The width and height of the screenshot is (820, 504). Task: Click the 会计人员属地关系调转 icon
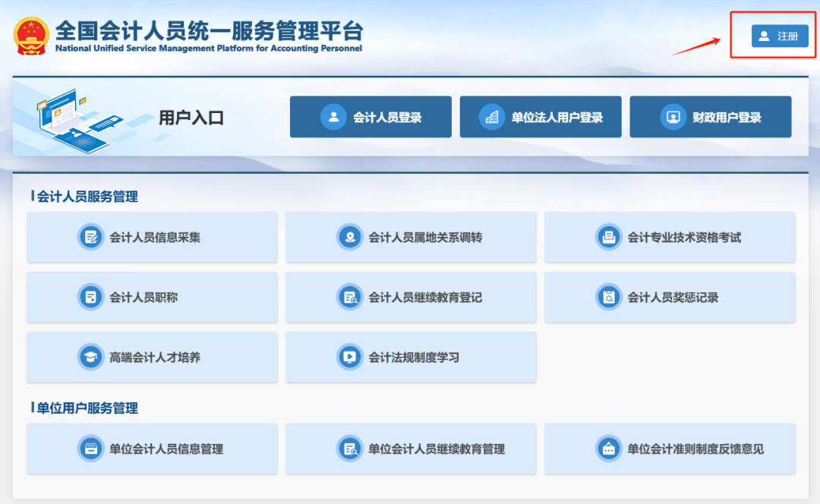pos(350,238)
